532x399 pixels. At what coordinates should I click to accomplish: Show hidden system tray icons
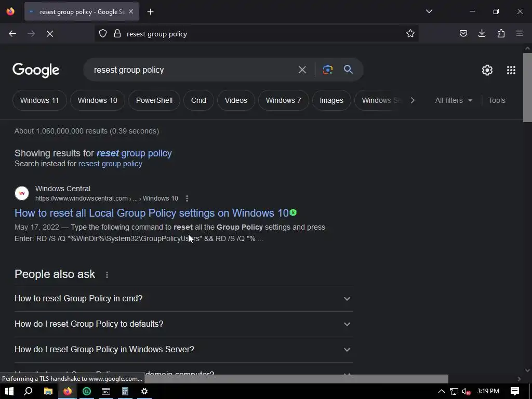tap(442, 391)
